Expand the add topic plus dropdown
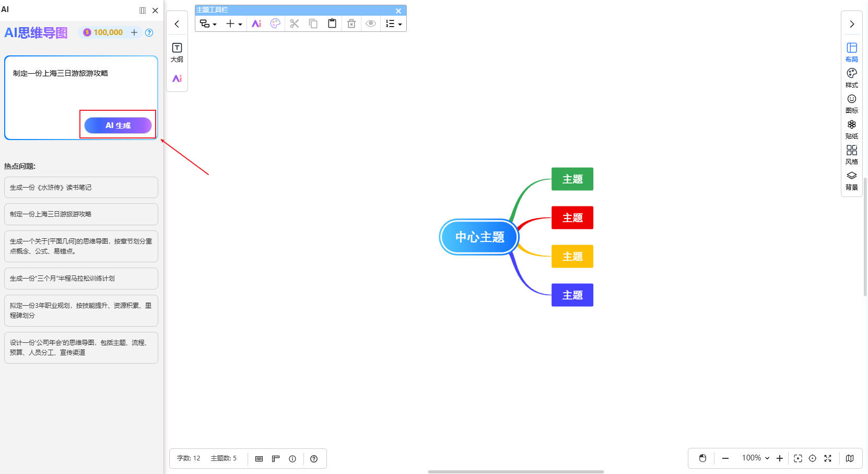 (233, 24)
